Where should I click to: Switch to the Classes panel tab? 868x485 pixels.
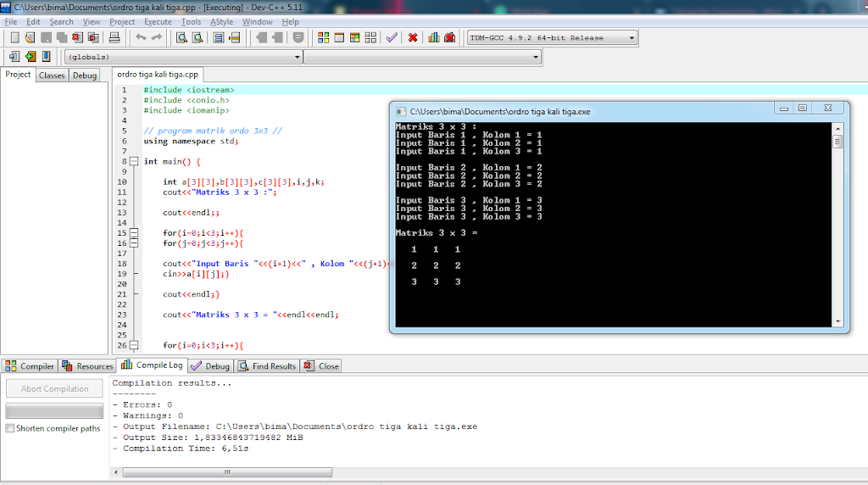coord(52,75)
